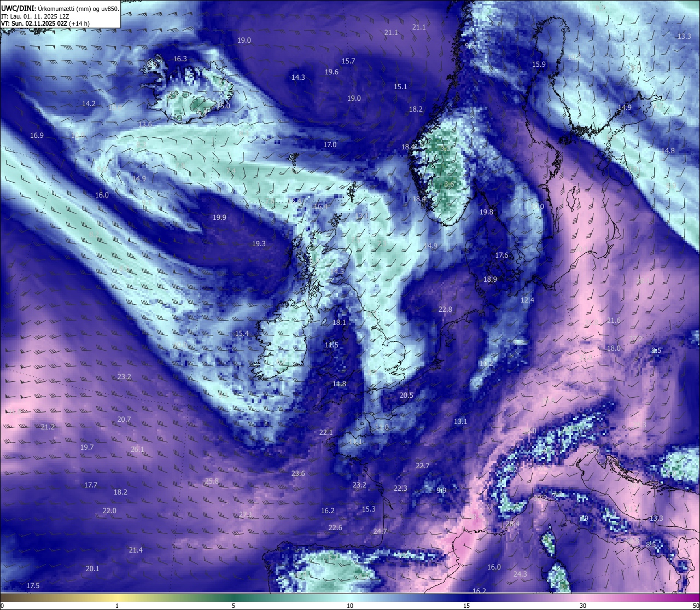
Task: Click the 13.1 map value
Action: (x=460, y=422)
